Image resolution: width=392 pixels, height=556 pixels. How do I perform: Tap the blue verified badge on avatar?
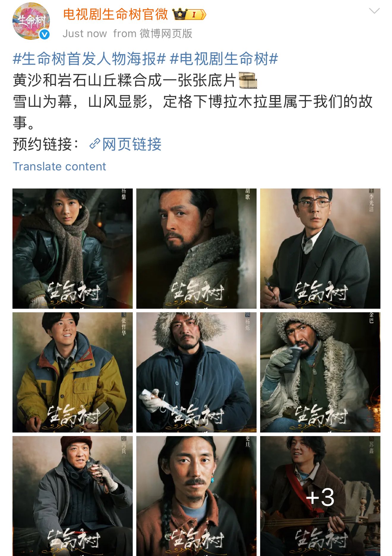tap(45, 35)
